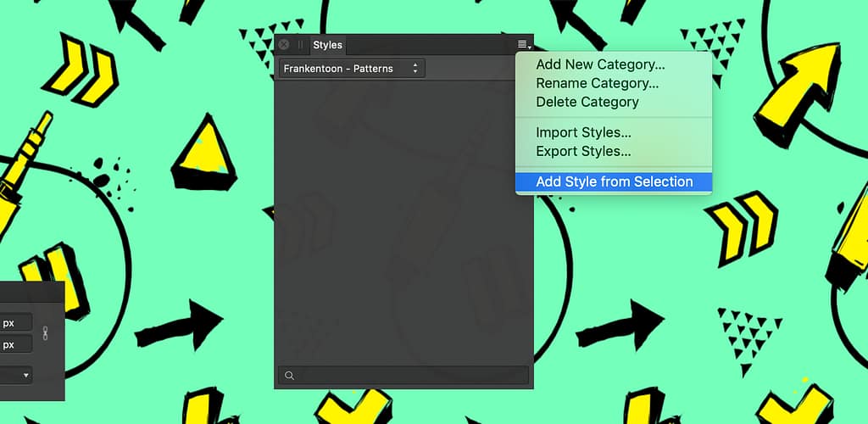This screenshot has width=868, height=424.
Task: Click the lower px value field
Action: coord(16,345)
